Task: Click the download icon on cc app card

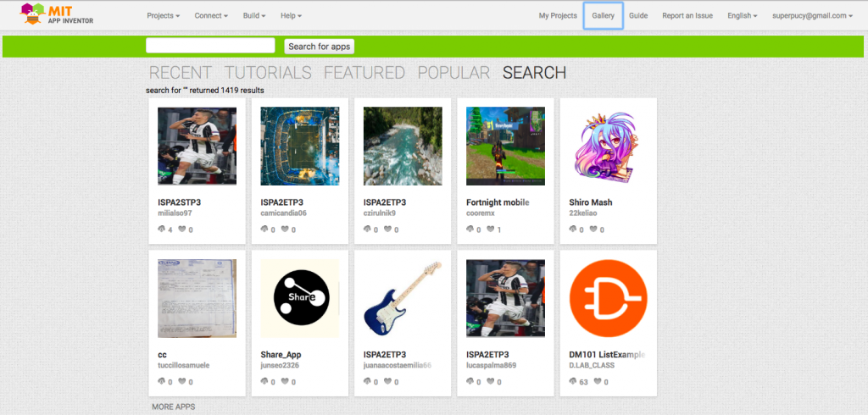Action: (x=162, y=381)
